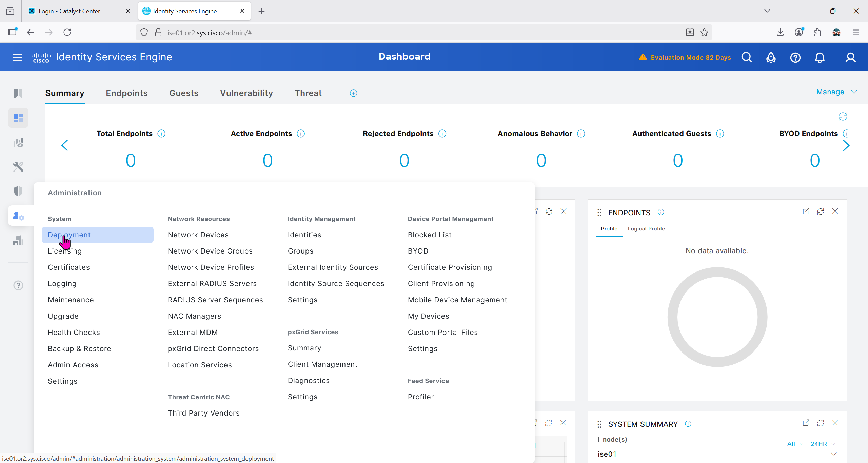Screen dimensions: 868x463
Task: Select the Logical Profile tab
Action: [646, 229]
